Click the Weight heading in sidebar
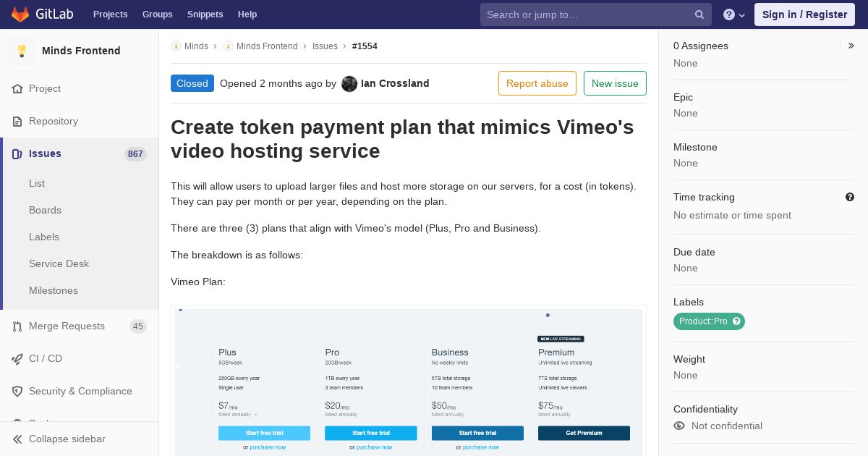This screenshot has width=868, height=456. [689, 359]
